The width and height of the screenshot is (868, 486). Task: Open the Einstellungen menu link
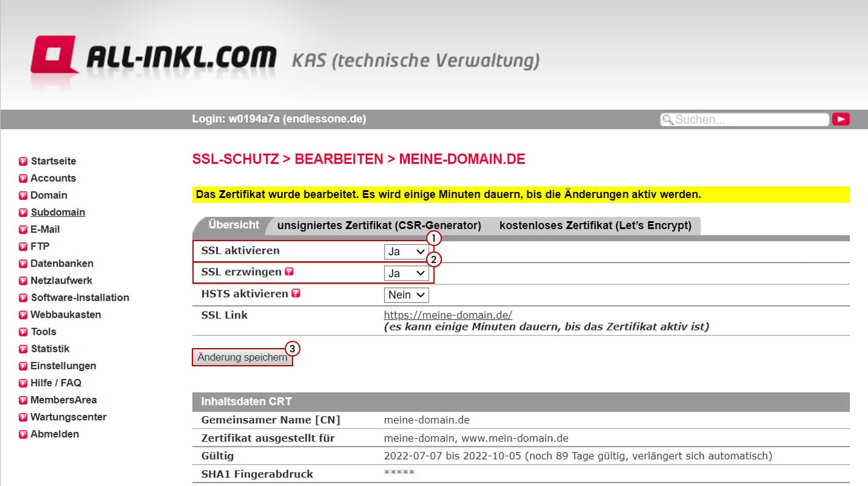point(64,365)
